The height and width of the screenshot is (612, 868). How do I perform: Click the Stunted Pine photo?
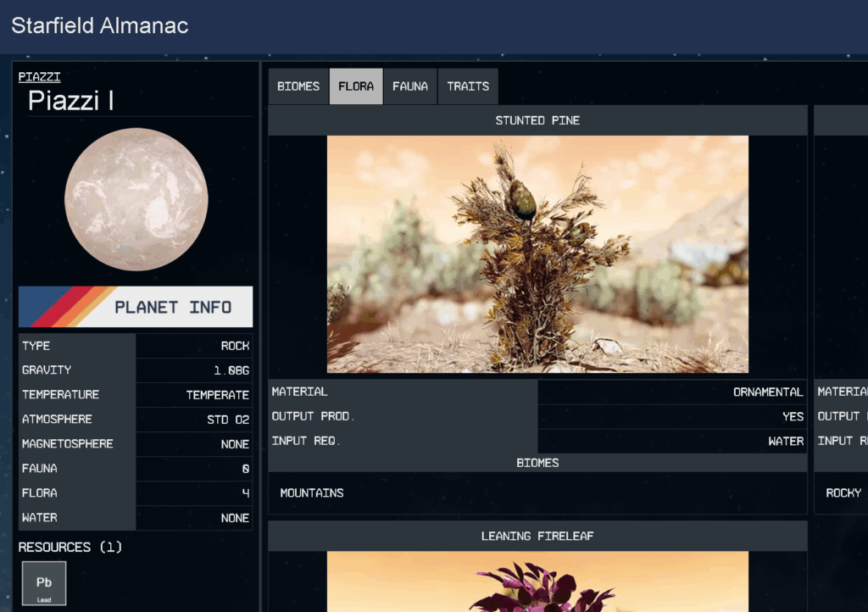coord(537,254)
